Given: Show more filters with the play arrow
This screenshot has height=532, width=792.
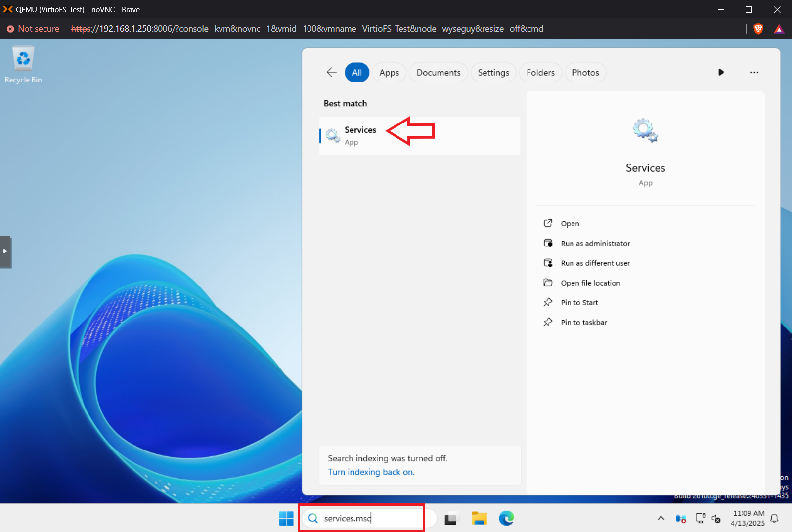Looking at the screenshot, I should [721, 72].
